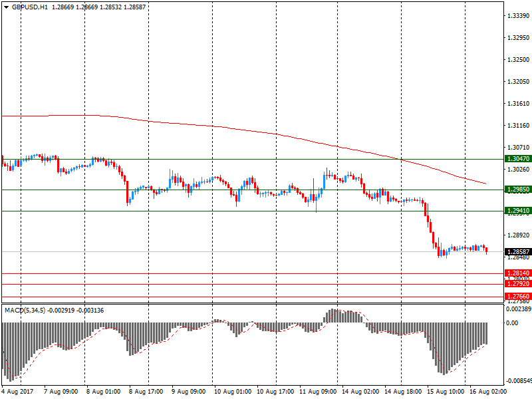Select the 8 Aug 17:00 time axis label
532x399 pixels.
point(146,392)
